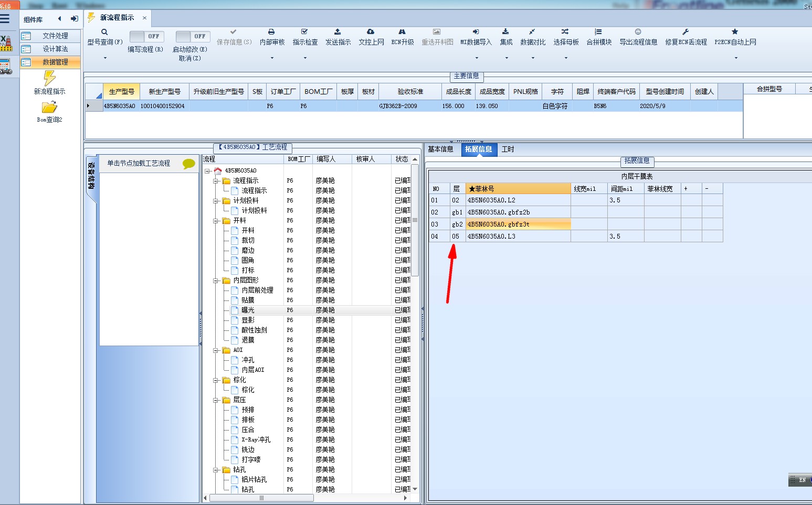The height and width of the screenshot is (505, 812).
Task: Select X-Ray冲孔 tree item
Action: pos(256,440)
